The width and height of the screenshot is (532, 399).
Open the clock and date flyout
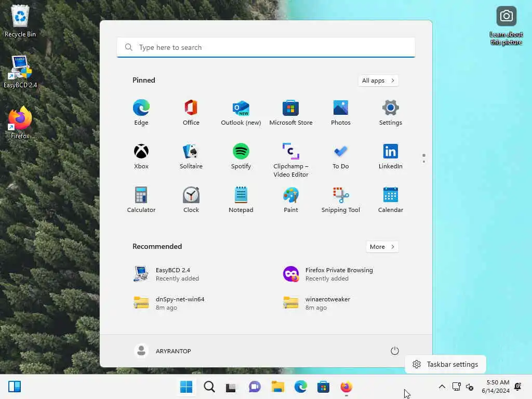pos(496,387)
